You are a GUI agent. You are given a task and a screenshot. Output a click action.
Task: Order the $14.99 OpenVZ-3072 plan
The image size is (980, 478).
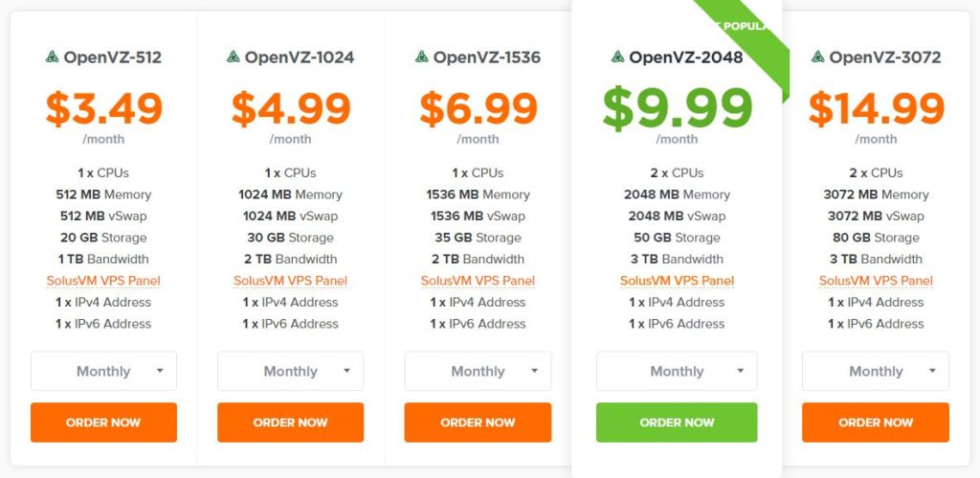pyautogui.click(x=876, y=422)
